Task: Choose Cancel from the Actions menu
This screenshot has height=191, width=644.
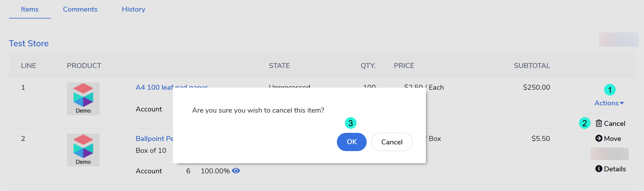Action: pos(614,124)
